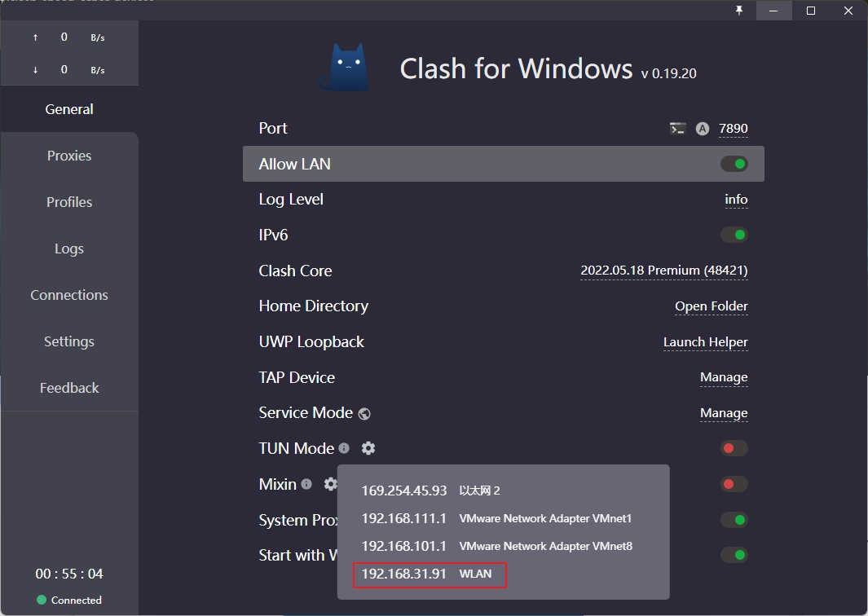This screenshot has width=868, height=616.
Task: Click the Clash cat logo
Action: click(344, 68)
